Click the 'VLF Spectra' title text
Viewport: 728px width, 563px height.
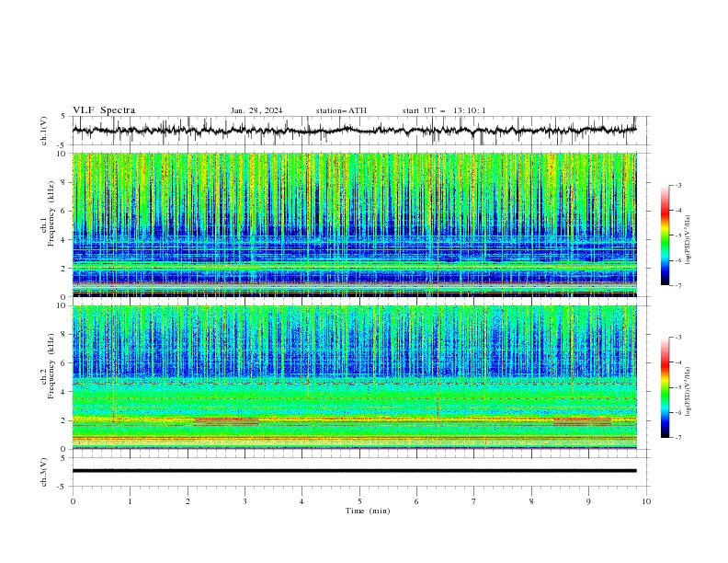104,110
